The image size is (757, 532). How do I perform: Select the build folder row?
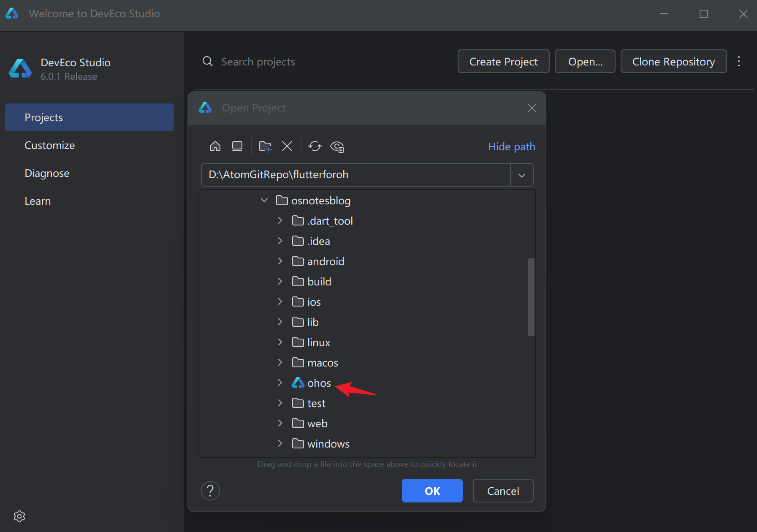tap(367, 282)
